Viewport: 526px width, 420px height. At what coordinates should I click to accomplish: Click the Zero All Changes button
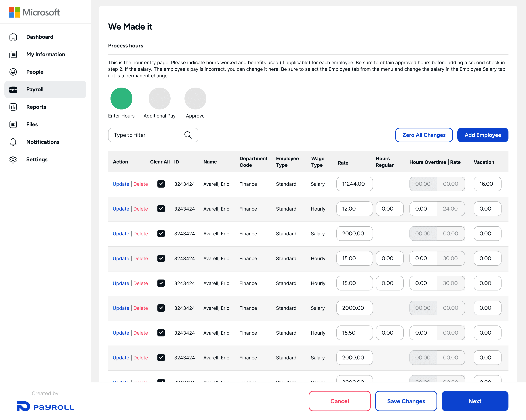(x=424, y=135)
